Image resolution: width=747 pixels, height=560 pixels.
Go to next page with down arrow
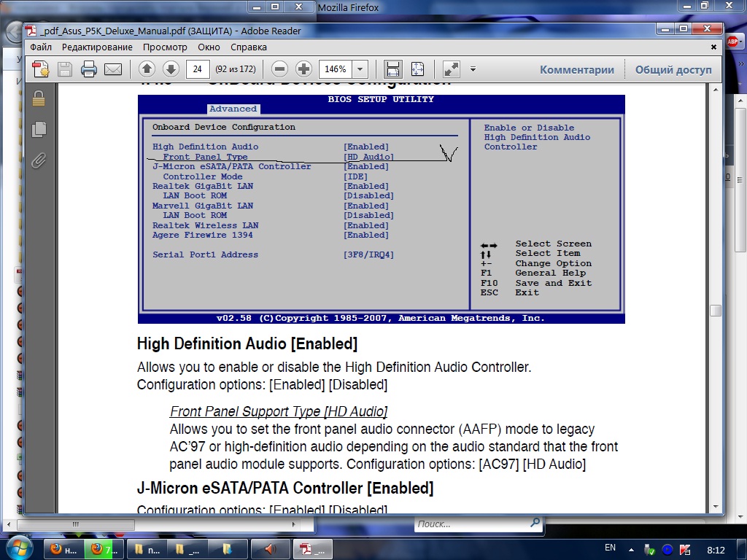coord(171,69)
